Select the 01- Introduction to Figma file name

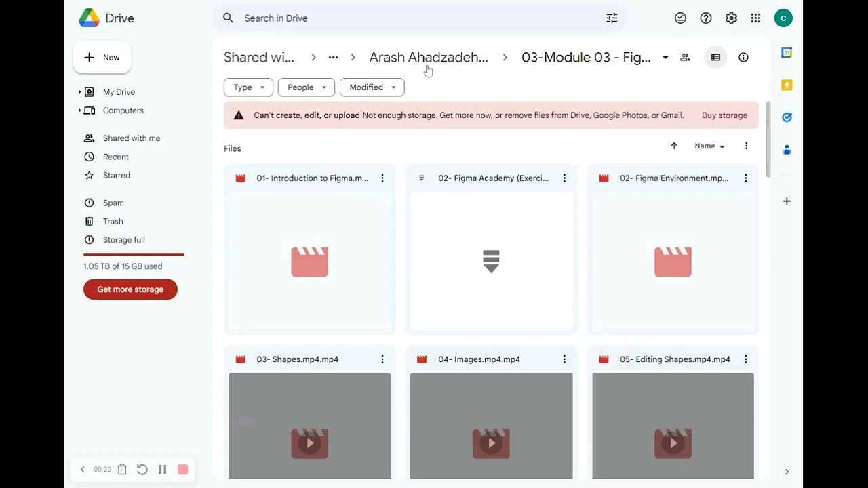312,178
